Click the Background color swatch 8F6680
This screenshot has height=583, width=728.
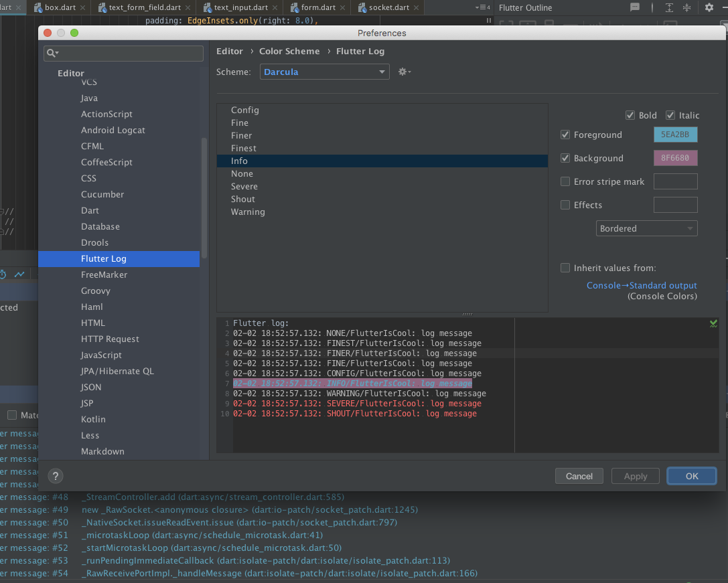coord(675,158)
